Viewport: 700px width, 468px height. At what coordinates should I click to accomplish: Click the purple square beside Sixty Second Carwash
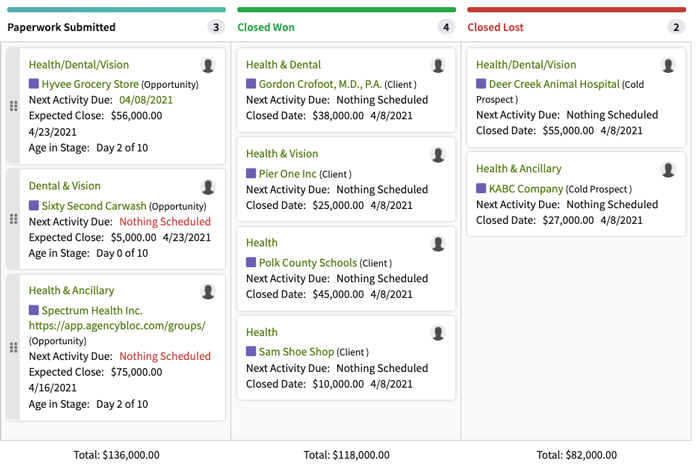click(x=33, y=205)
